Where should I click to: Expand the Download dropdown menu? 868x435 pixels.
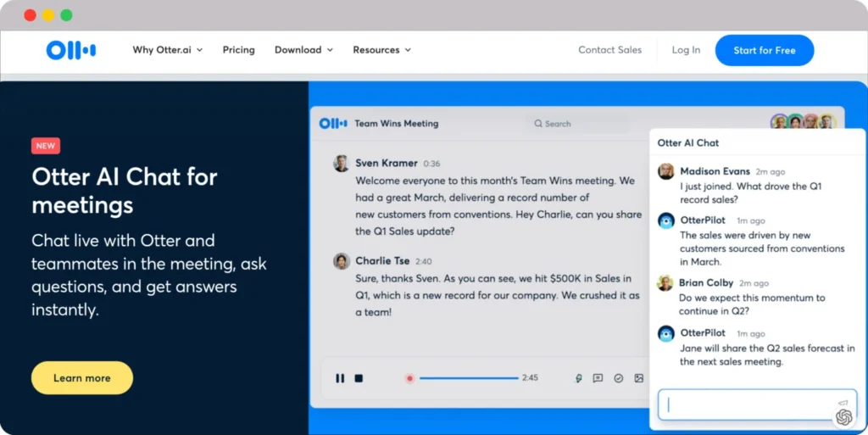(303, 50)
